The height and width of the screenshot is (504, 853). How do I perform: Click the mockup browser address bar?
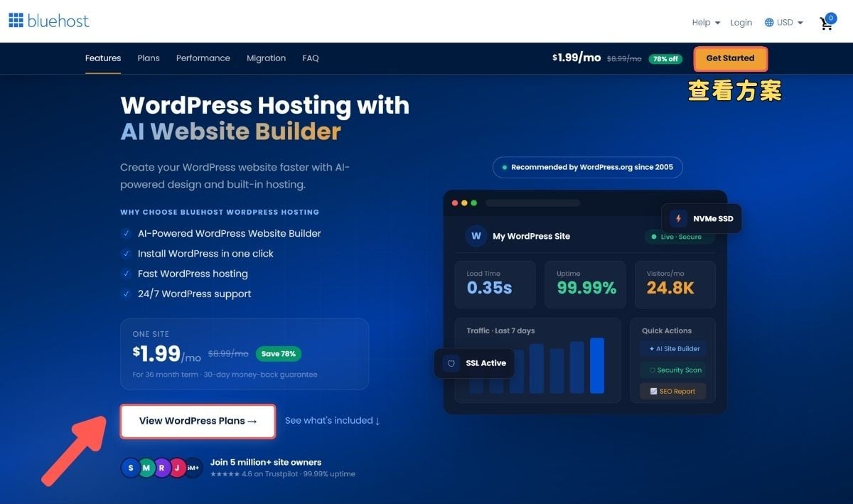click(532, 203)
